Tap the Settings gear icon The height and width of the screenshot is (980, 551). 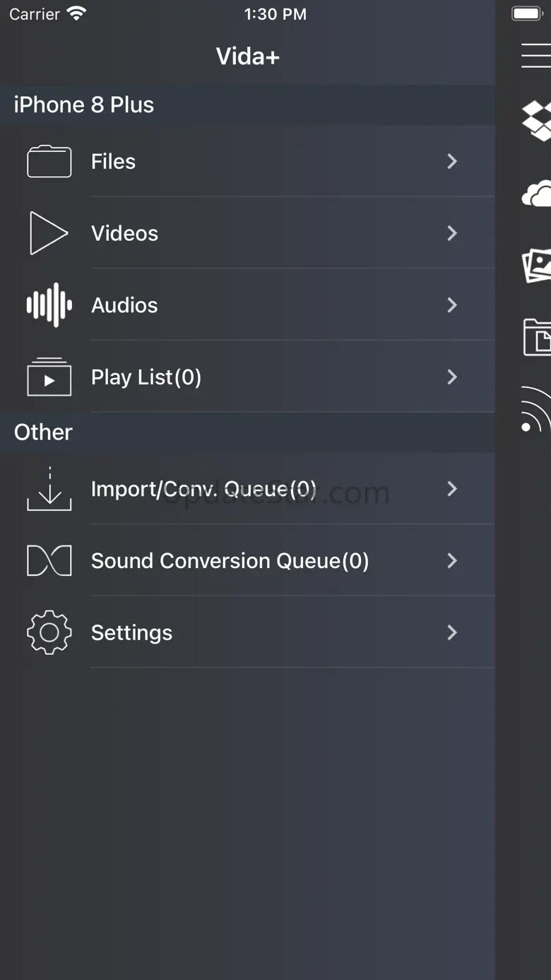pos(49,632)
